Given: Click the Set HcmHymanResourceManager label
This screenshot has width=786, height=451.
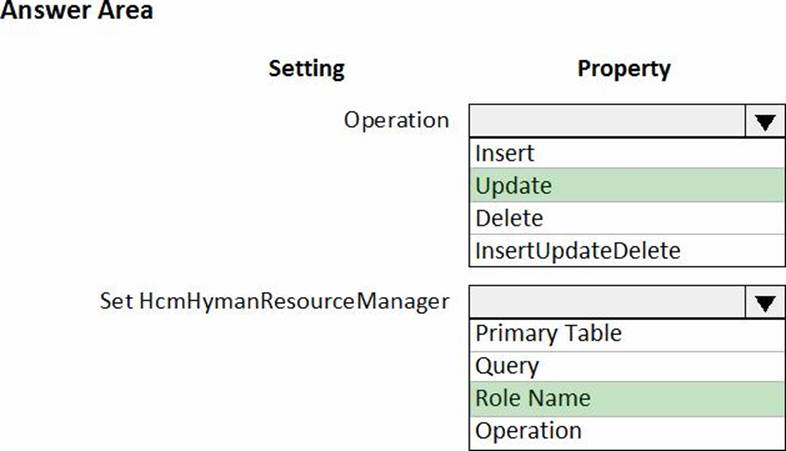Looking at the screenshot, I should pyautogui.click(x=274, y=300).
